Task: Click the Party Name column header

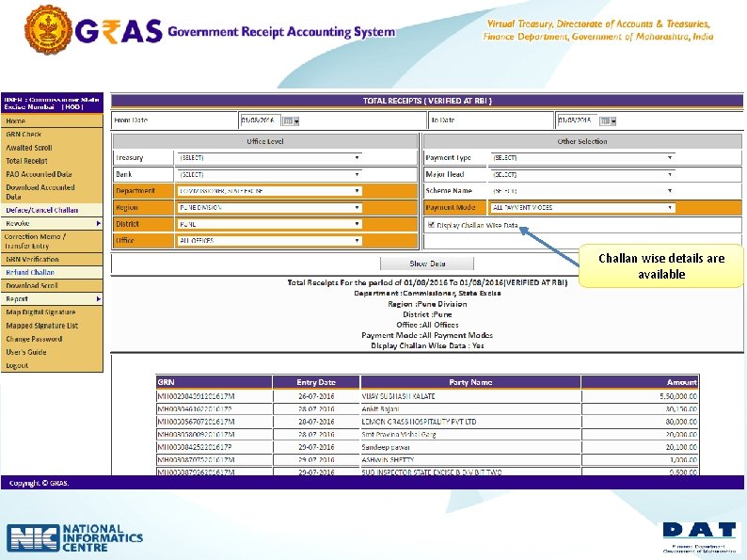Action: coord(470,382)
